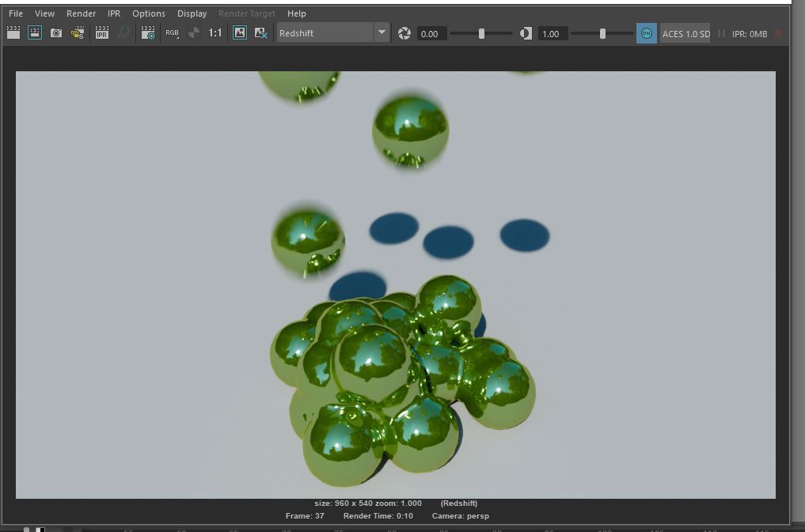Click the Render Region icon
The width and height of the screenshot is (805, 532).
coord(35,33)
